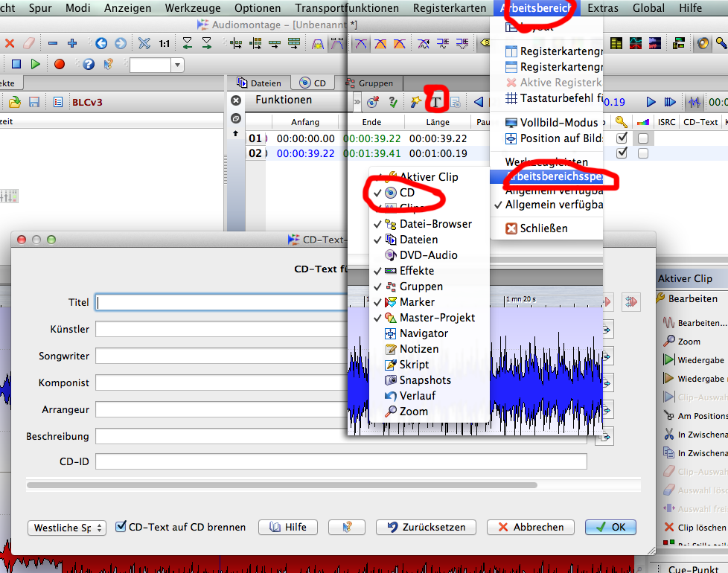Open the Werkzeuge menu
This screenshot has width=728, height=573.
[193, 8]
